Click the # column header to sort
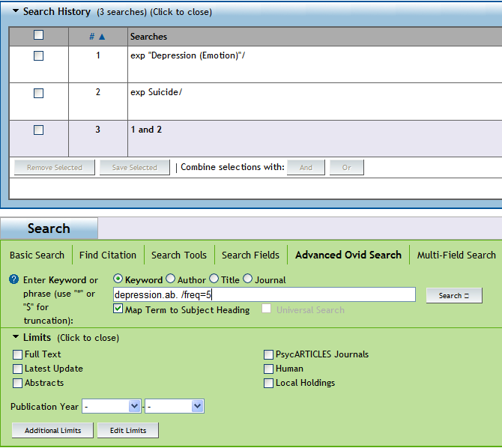Image resolution: width=502 pixels, height=448 pixels. [91, 37]
